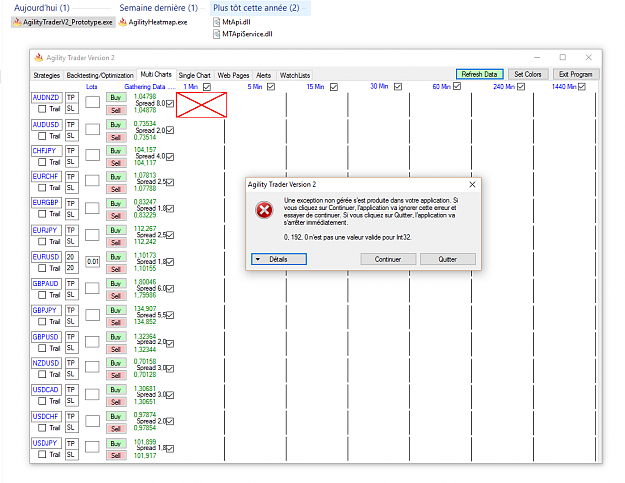Enable the Trail checkbox for AUDNZD
Image resolution: width=625 pixels, height=483 pixels.
coord(42,109)
